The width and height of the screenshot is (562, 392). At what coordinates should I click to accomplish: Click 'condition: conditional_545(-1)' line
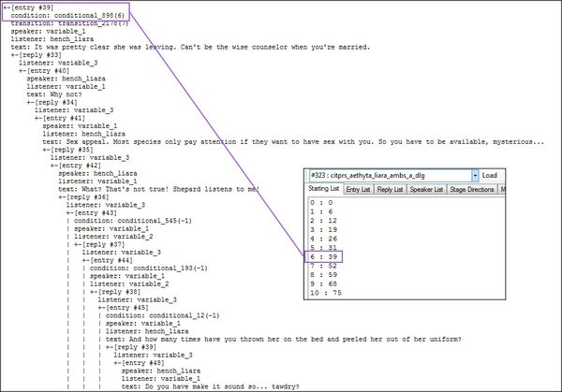point(133,221)
